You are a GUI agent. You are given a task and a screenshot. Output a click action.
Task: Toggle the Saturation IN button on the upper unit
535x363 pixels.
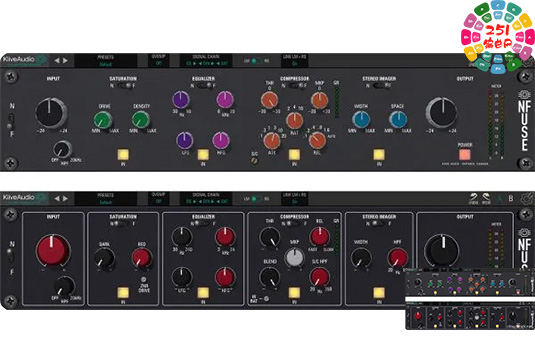[x=123, y=154]
